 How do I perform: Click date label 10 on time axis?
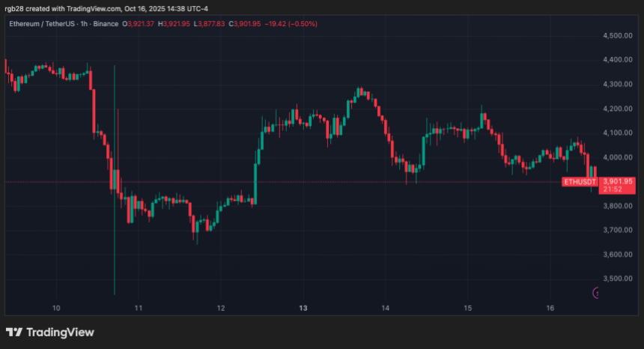(x=56, y=308)
